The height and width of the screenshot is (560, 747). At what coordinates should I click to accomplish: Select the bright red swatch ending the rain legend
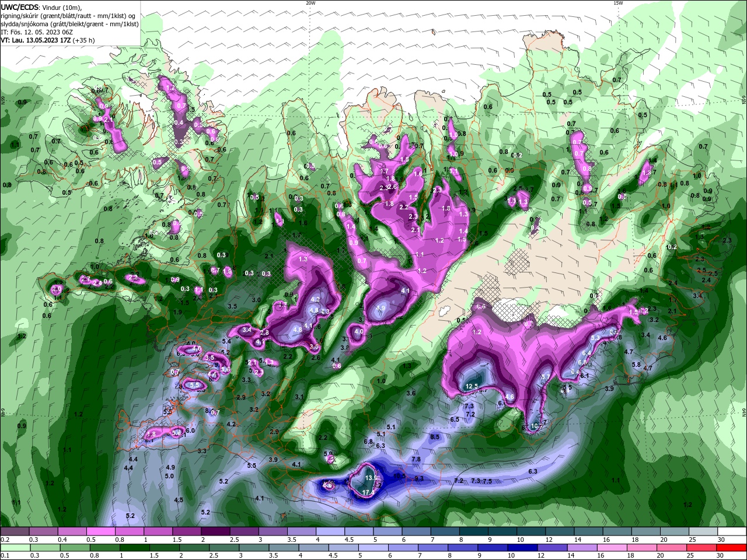[x=731, y=548]
